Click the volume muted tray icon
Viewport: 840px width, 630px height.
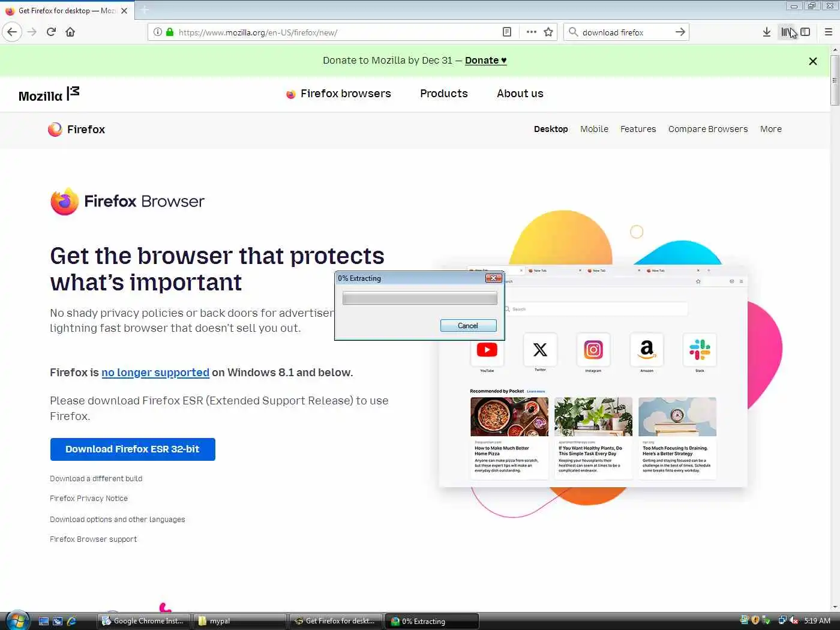(x=794, y=620)
